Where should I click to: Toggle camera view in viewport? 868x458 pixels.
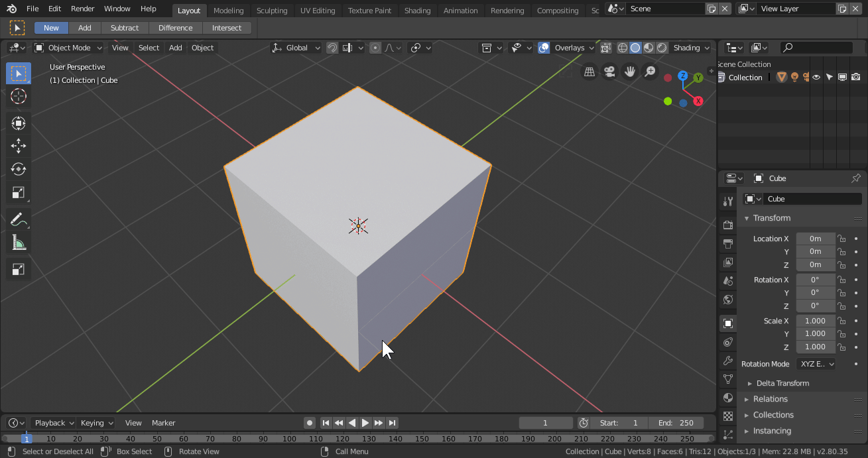point(609,72)
